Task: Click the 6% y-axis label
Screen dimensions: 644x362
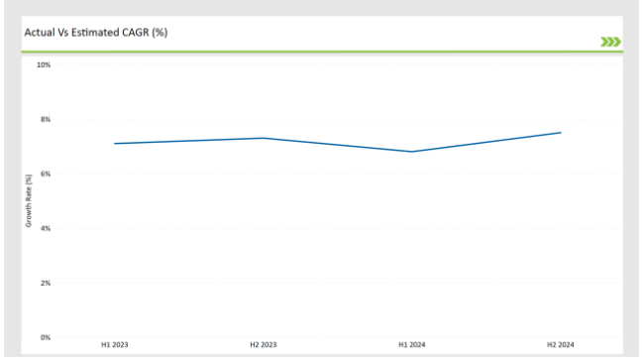Action: click(46, 174)
